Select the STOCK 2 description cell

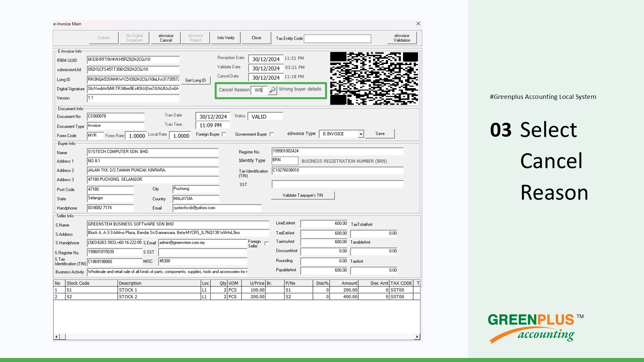click(159, 297)
